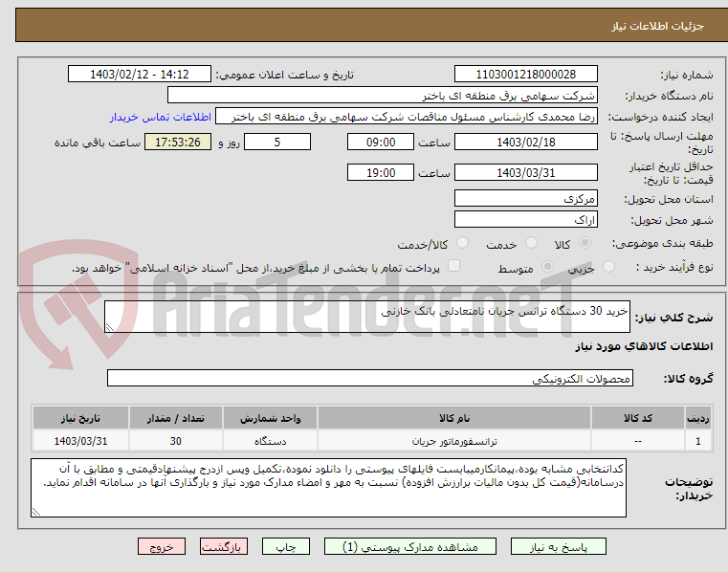Click the تعداد / مقدار column header

[176, 418]
